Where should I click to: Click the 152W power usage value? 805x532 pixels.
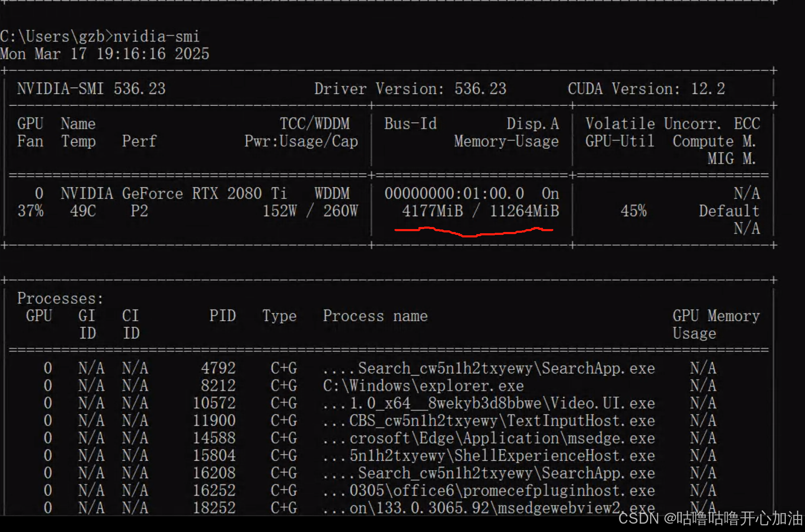pyautogui.click(x=279, y=211)
